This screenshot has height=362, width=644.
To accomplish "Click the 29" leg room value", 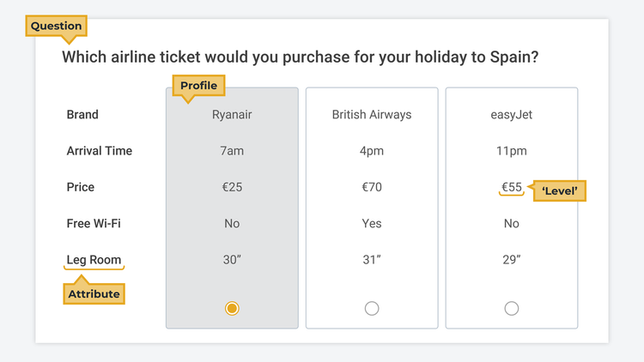I will 512,260.
